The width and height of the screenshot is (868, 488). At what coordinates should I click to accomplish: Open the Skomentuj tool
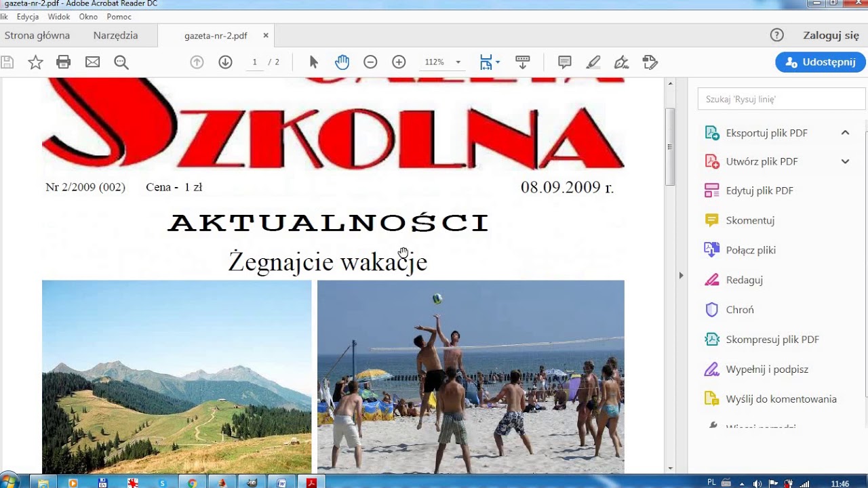(750, 220)
